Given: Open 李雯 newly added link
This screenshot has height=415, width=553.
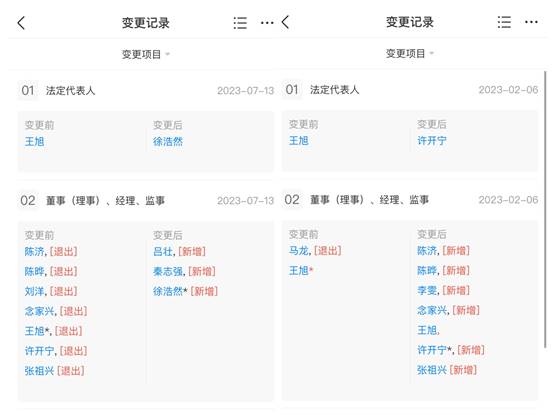Looking at the screenshot, I should point(427,291).
